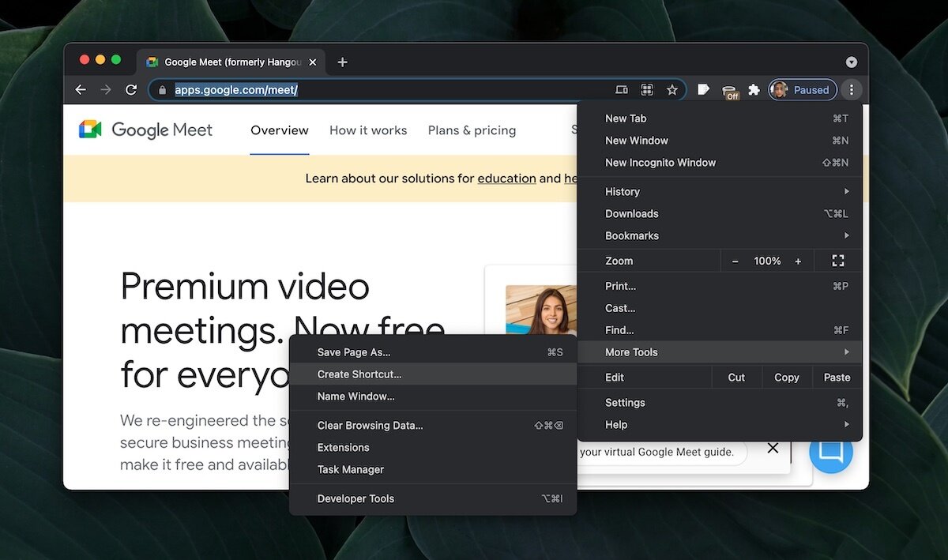Open Developer Tools from the submenu

355,498
